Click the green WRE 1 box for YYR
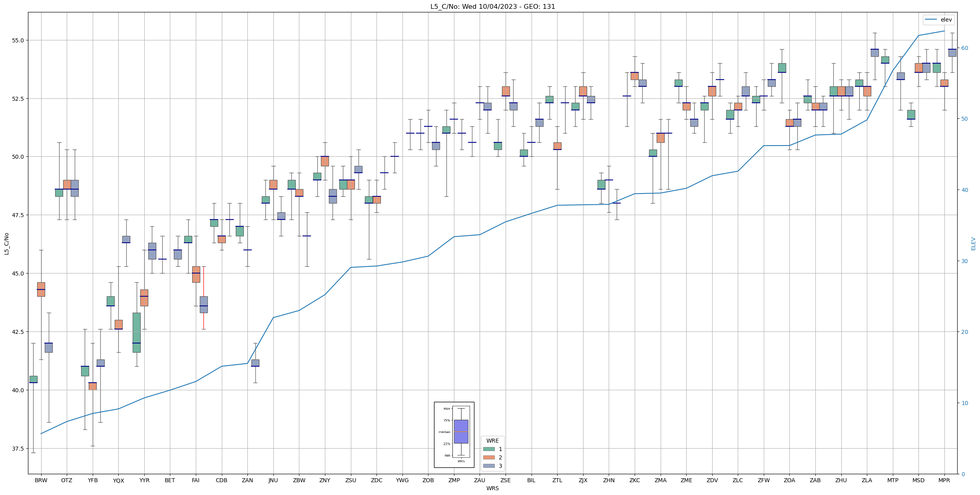Screen dimensions: 980x495 pos(137,333)
